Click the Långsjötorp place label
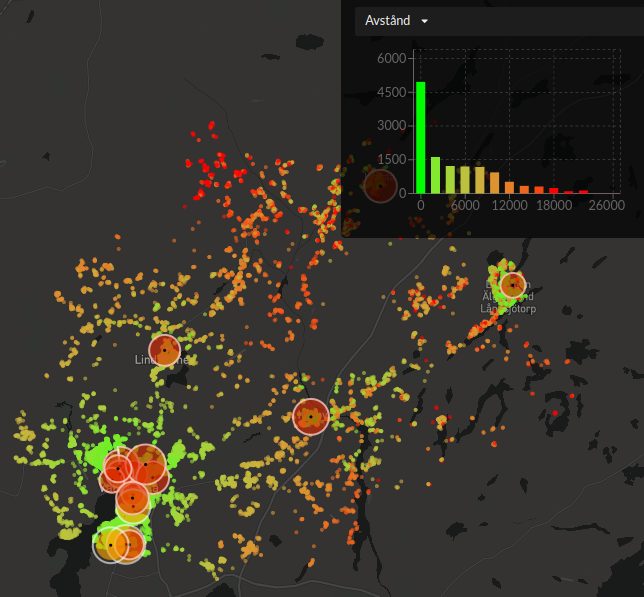Screen dimensions: 644x597 click(x=508, y=309)
